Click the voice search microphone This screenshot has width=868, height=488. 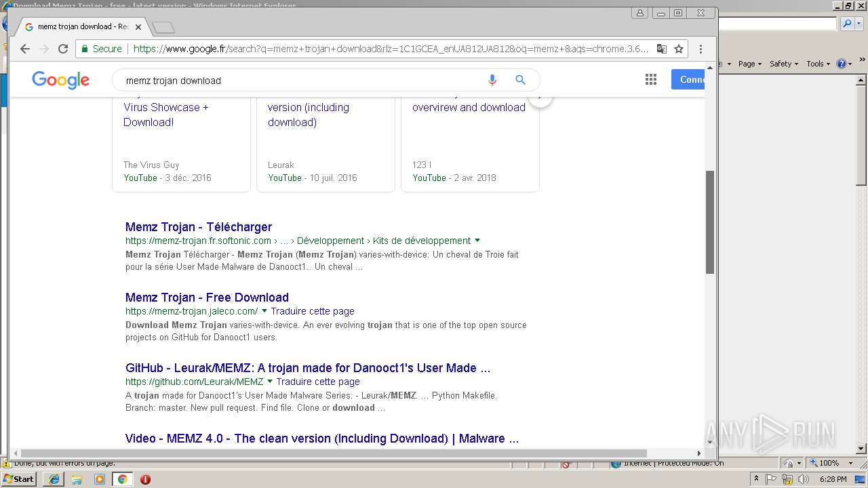click(x=492, y=80)
